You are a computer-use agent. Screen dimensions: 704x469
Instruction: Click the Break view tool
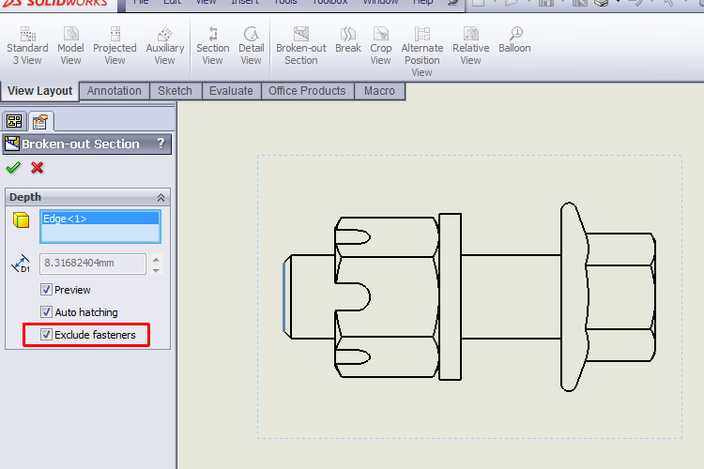[348, 40]
